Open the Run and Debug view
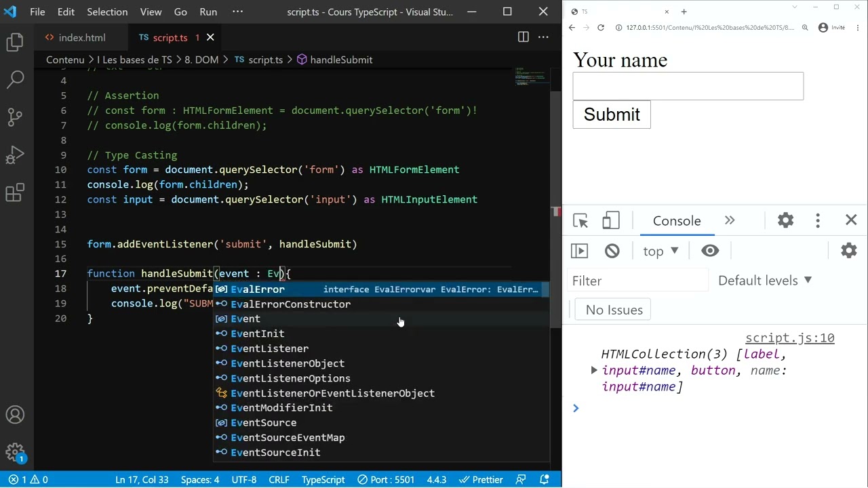Screen dimensions: 868x488 pos(15,155)
